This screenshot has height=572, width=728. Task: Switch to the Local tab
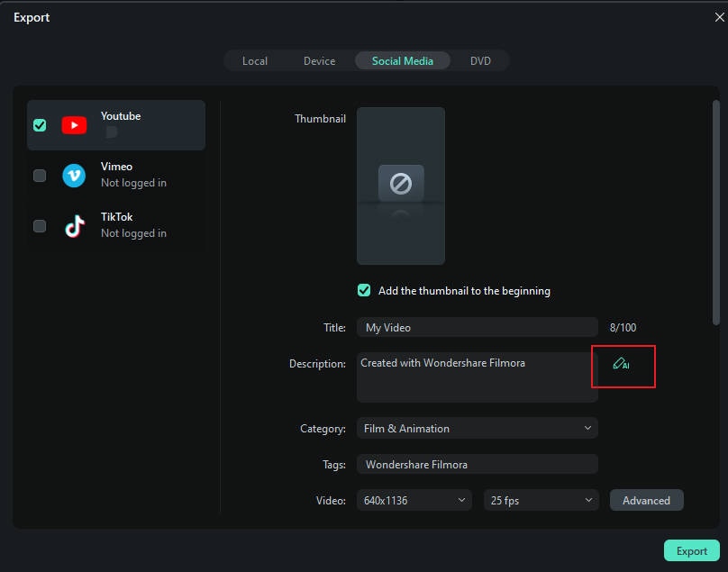255,61
